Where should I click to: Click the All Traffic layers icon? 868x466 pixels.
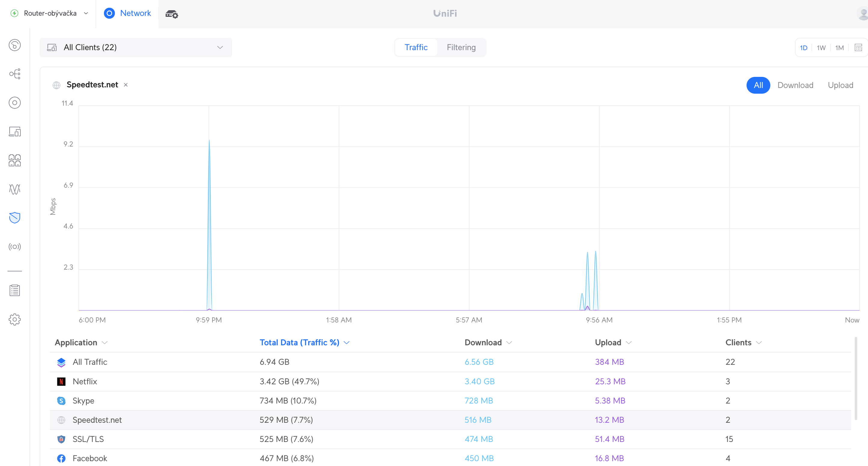click(x=61, y=362)
